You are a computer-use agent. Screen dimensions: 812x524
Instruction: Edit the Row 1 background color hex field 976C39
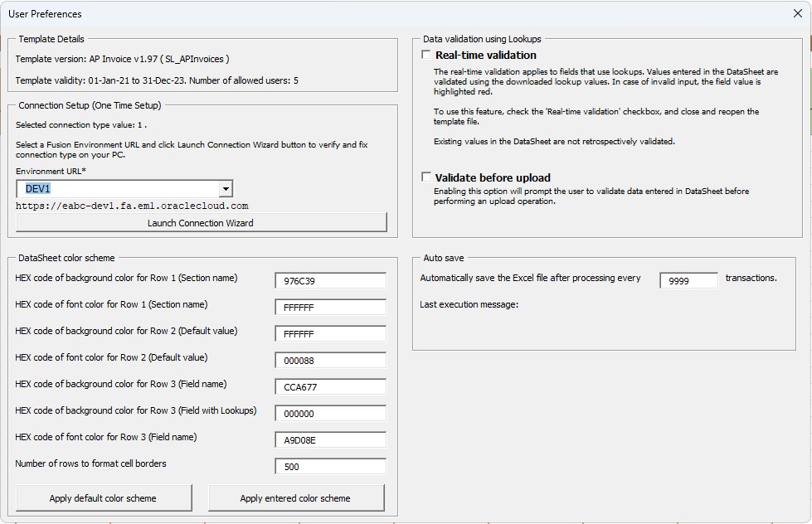pyautogui.click(x=330, y=280)
